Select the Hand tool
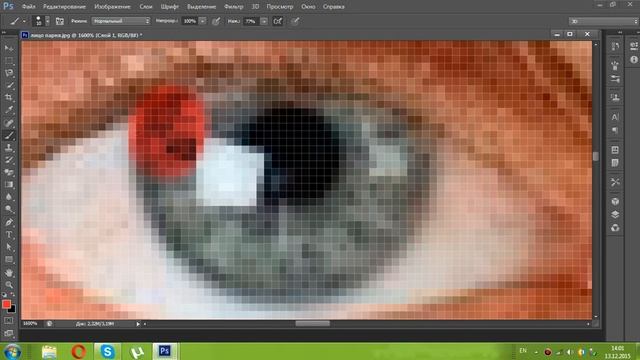Viewport: 640px width, 360px height. pyautogui.click(x=9, y=273)
